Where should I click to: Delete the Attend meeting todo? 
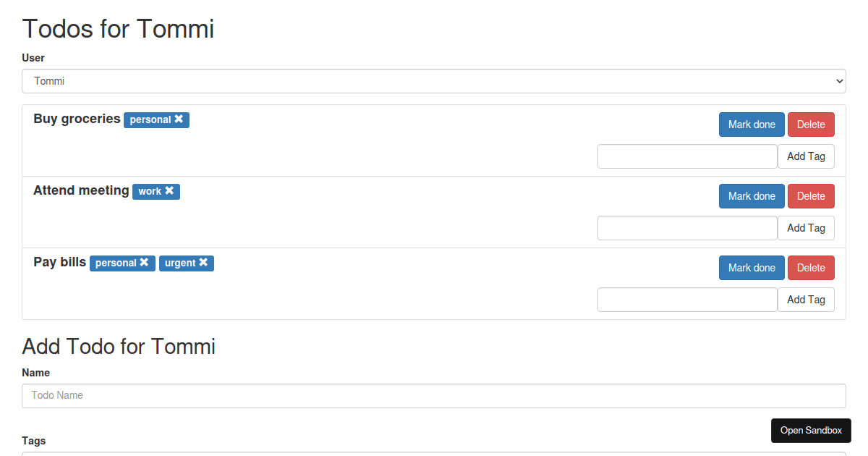[x=811, y=196]
